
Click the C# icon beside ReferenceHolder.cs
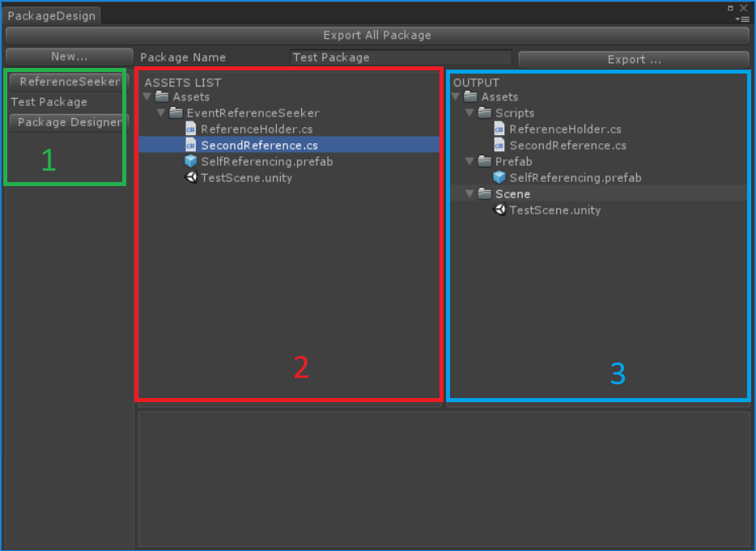[191, 129]
